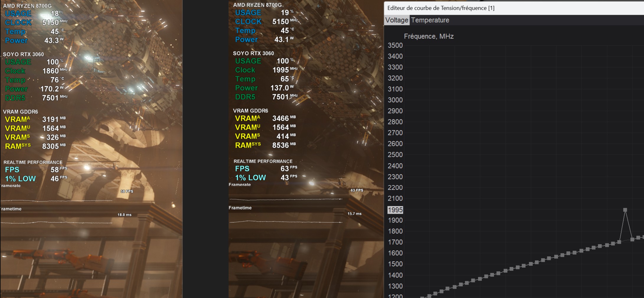Image resolution: width=644 pixels, height=298 pixels.
Task: Select the peak curve point at 1995 MHz
Action: click(x=625, y=210)
